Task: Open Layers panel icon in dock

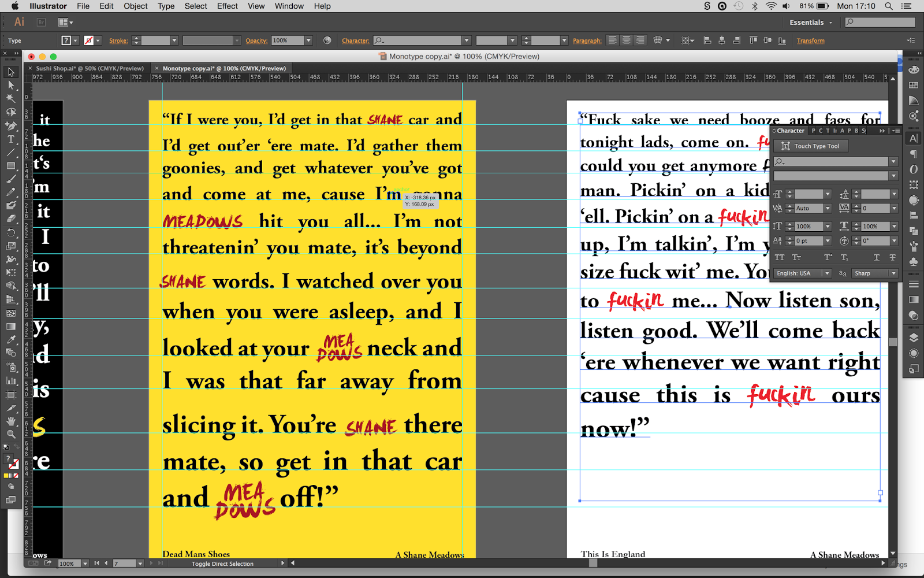Action: (x=914, y=338)
